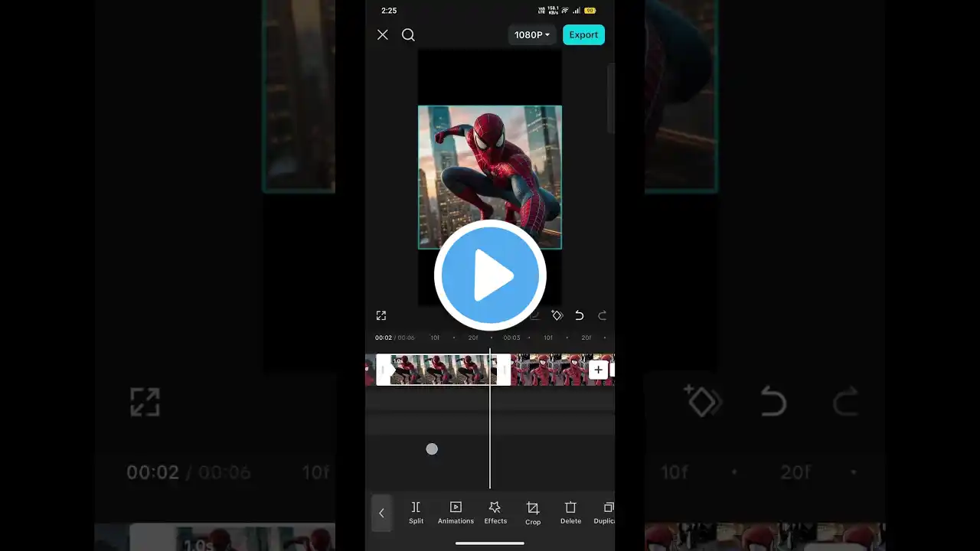The width and height of the screenshot is (980, 551).
Task: Add a keyframe with the diamond icon
Action: click(x=557, y=315)
